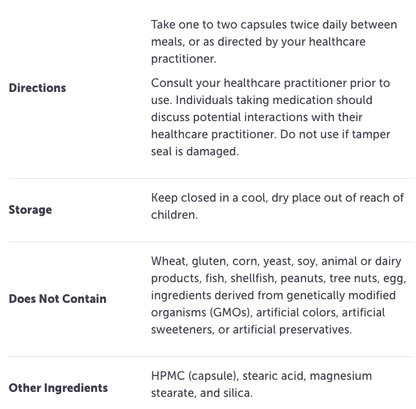Click 'ingredients derived from genetically modified' line

(x=273, y=295)
